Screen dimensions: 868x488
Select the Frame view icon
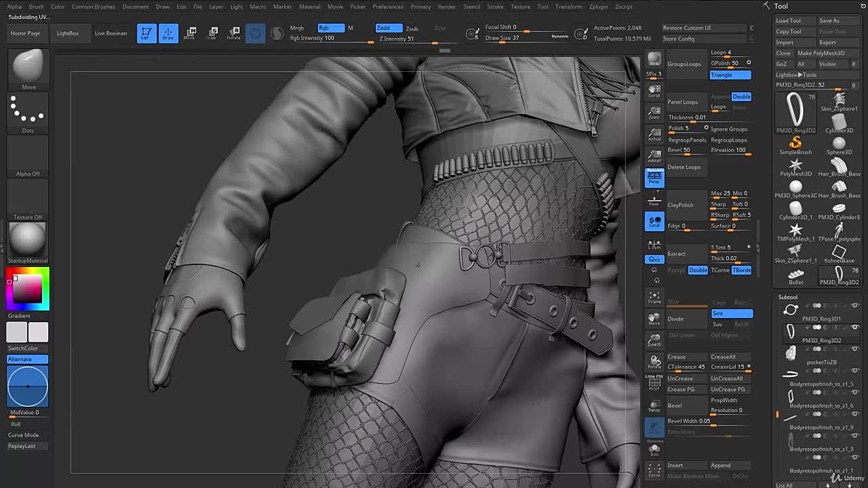tap(654, 297)
